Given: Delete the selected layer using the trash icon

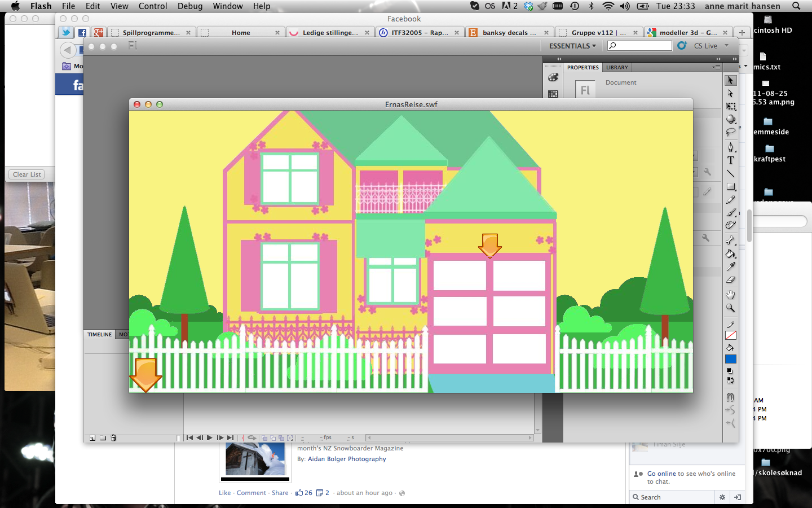Looking at the screenshot, I should [x=113, y=438].
